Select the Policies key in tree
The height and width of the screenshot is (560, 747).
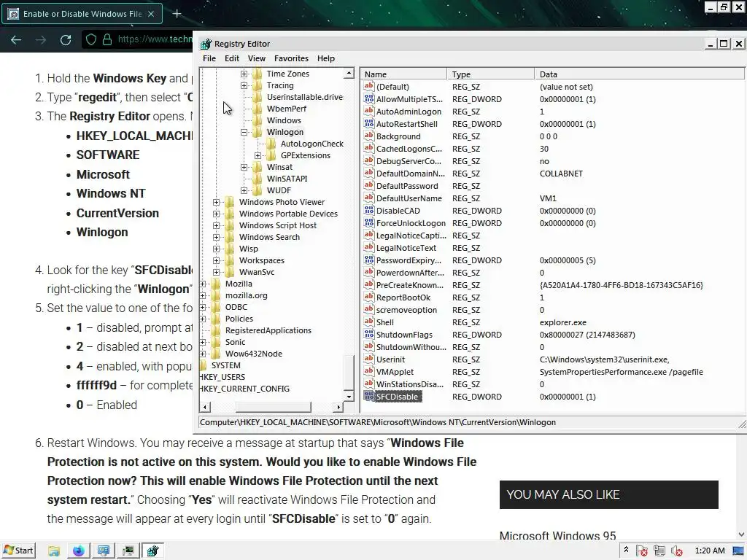coord(239,319)
